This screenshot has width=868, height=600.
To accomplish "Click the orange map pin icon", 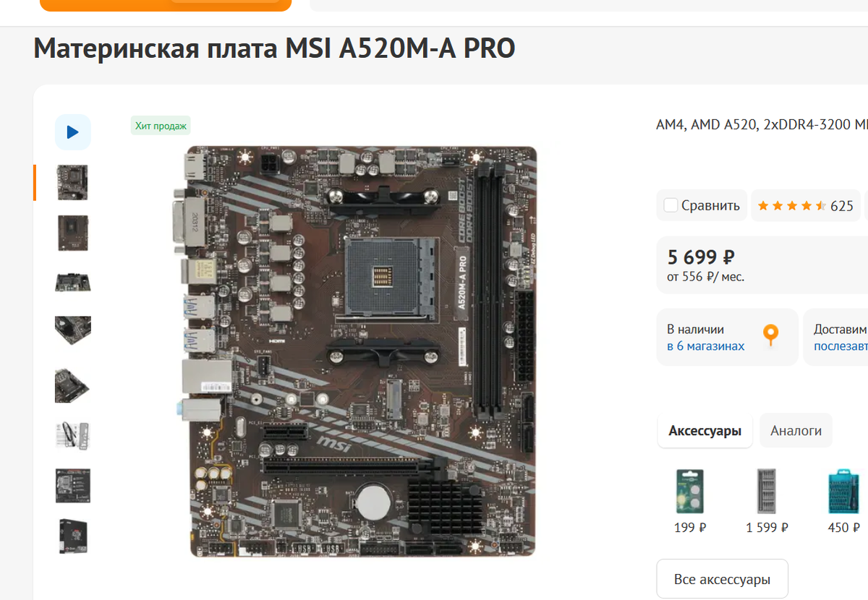I will [771, 335].
